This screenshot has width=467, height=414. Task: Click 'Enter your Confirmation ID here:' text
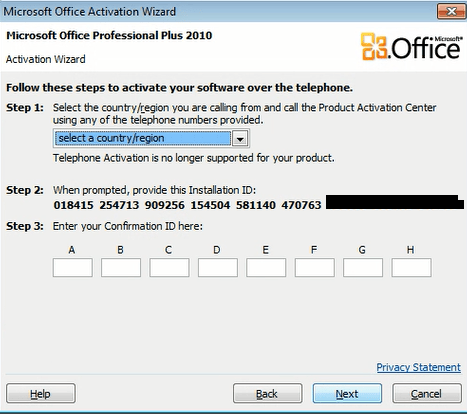click(x=128, y=226)
